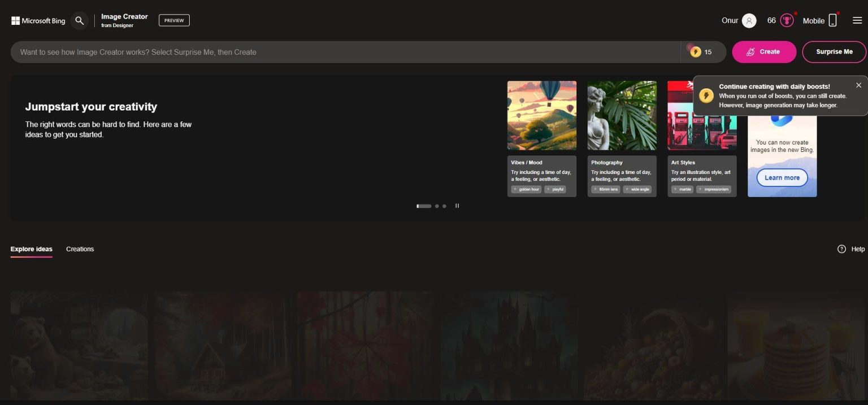The height and width of the screenshot is (405, 868).
Task: Add the "impressionism" prompt tag
Action: (713, 190)
